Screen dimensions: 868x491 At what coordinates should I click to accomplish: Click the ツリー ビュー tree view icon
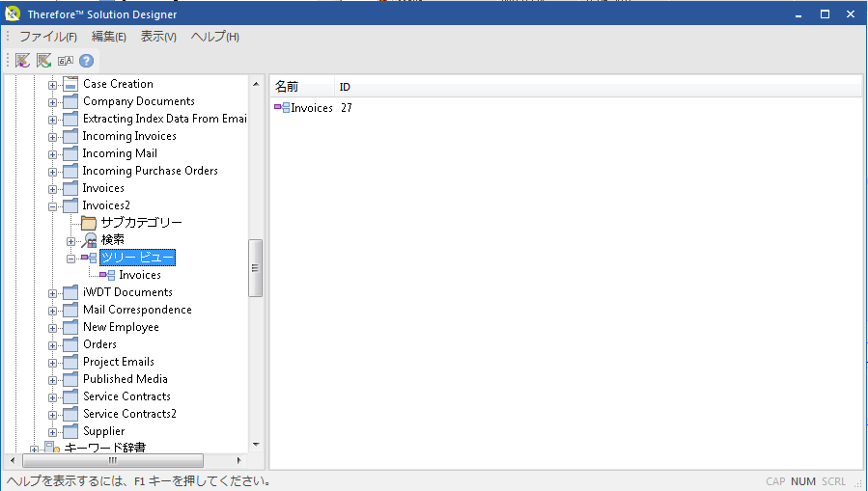click(89, 258)
